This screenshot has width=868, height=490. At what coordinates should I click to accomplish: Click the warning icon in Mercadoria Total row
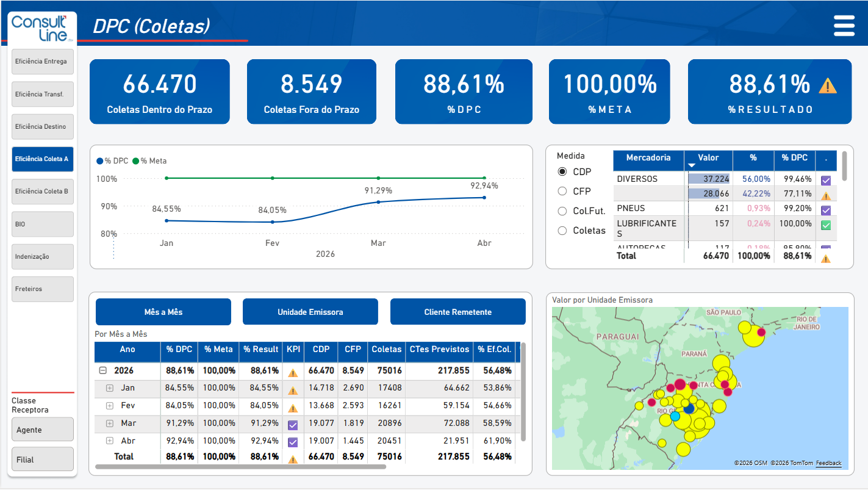point(826,258)
